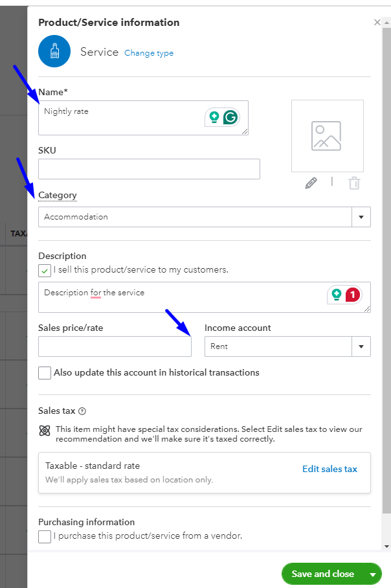This screenshot has width=391, height=588.
Task: Click the blue Service type icon
Action: click(x=55, y=52)
